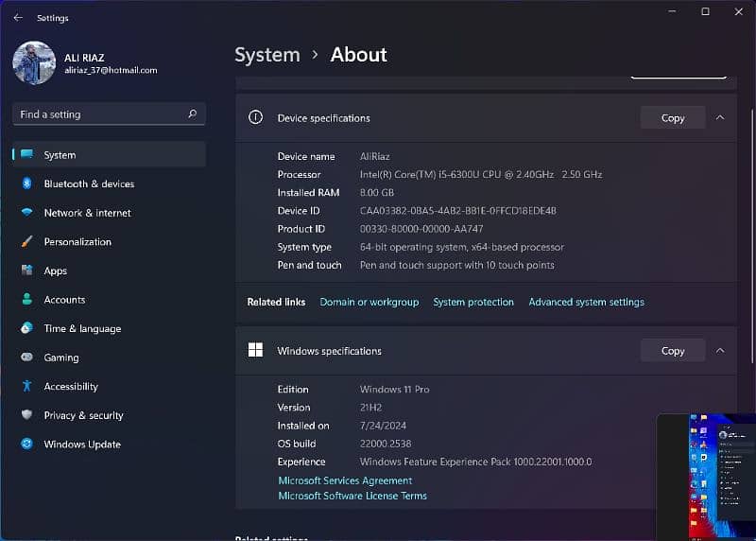Open Microsoft Software License Terms link
This screenshot has height=541, width=756.
point(352,496)
